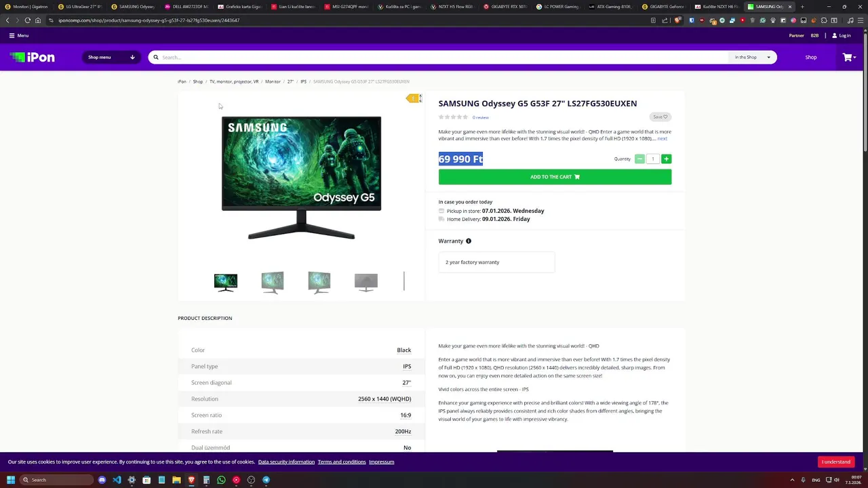Save product with heart button

pos(660,117)
